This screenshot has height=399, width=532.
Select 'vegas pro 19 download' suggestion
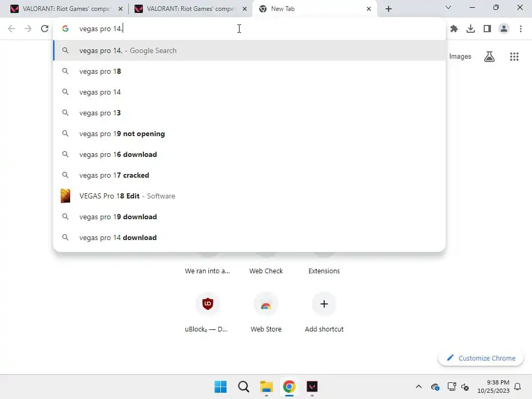(249, 217)
